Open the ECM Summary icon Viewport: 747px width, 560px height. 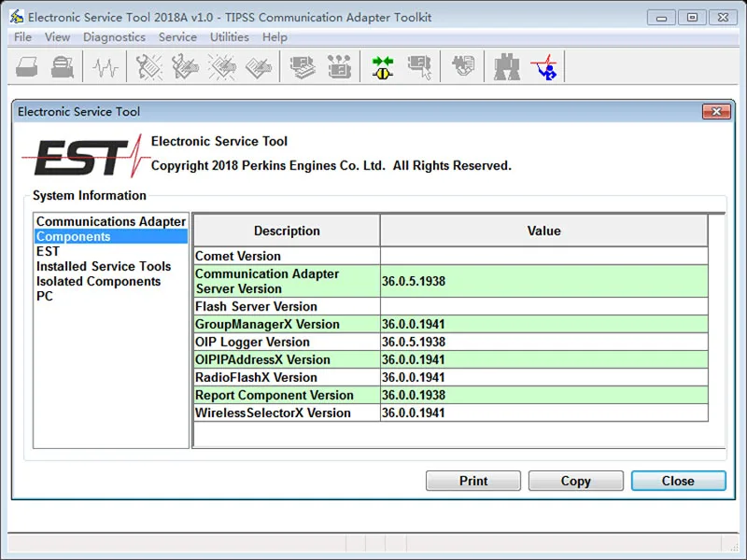click(303, 66)
